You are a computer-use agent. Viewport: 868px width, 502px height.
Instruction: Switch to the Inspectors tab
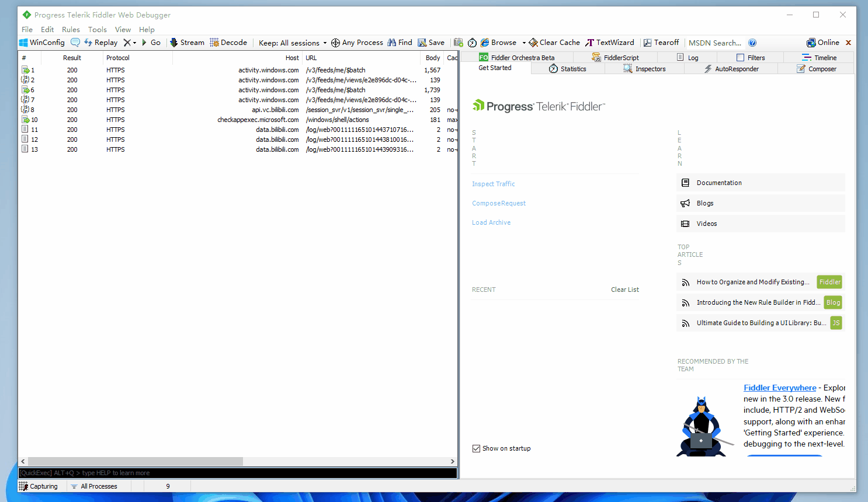[644, 69]
